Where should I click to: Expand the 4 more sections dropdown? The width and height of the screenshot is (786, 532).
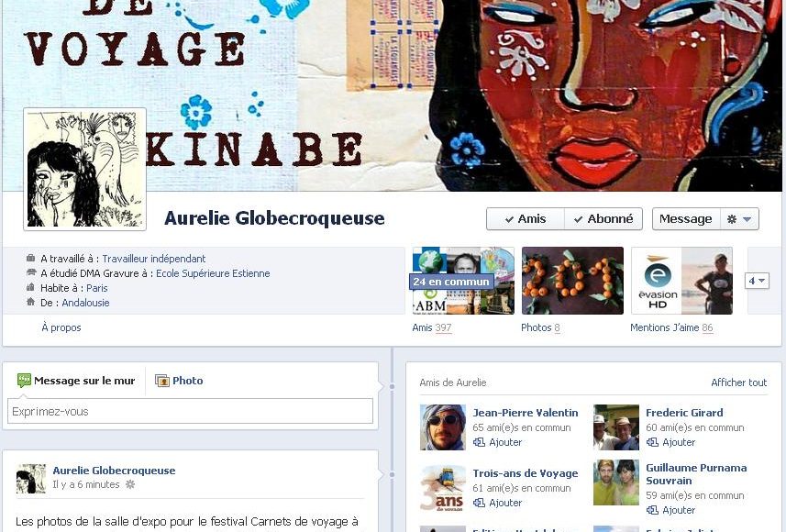pos(757,281)
